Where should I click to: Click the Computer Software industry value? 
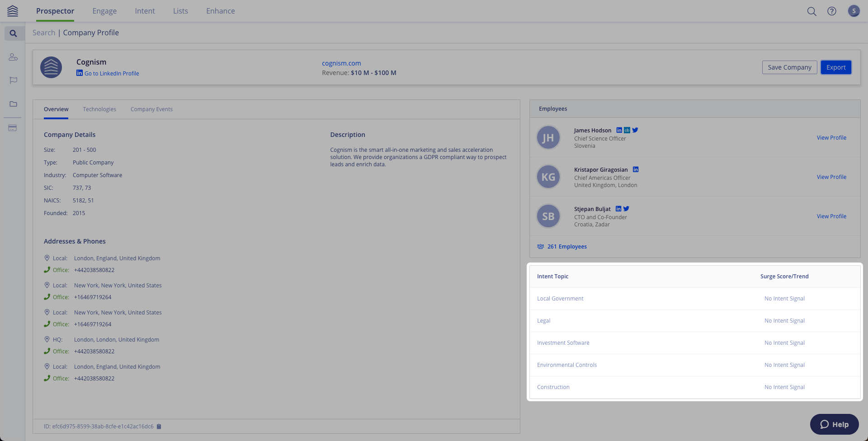tap(97, 175)
